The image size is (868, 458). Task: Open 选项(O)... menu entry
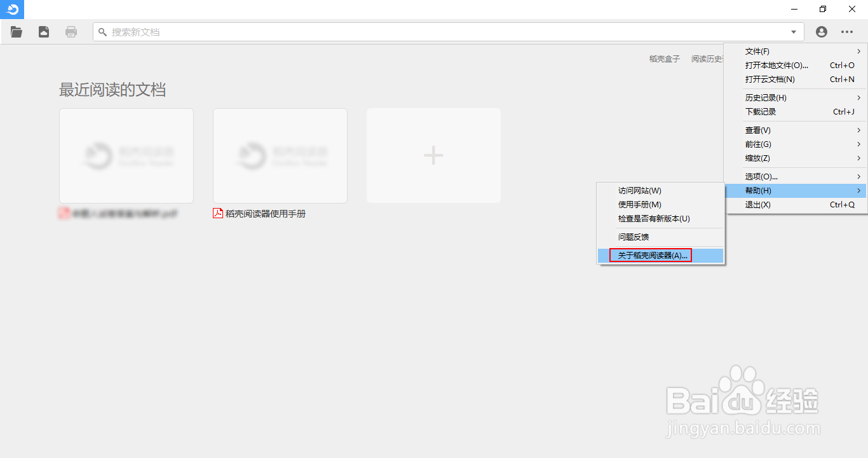pyautogui.click(x=796, y=177)
